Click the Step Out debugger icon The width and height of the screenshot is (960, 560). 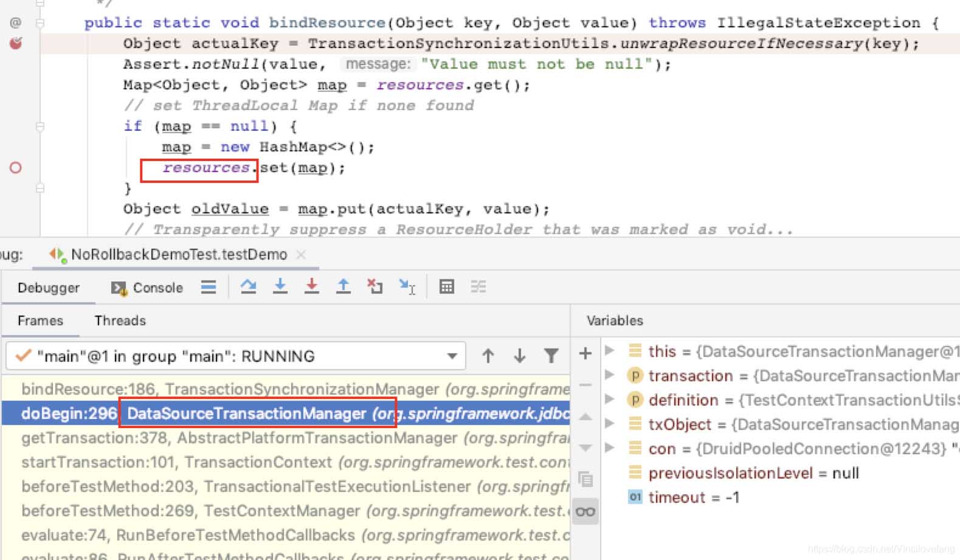[343, 286]
